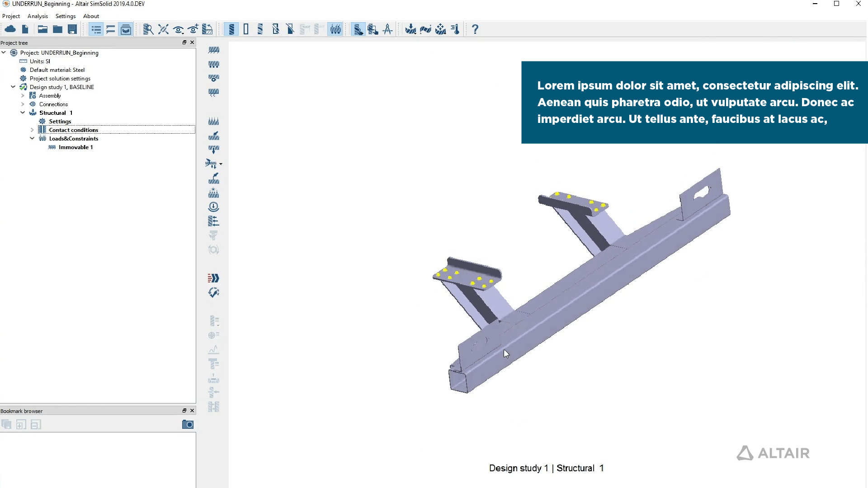Open the Analysis menu
This screenshot has height=488, width=868.
point(38,16)
